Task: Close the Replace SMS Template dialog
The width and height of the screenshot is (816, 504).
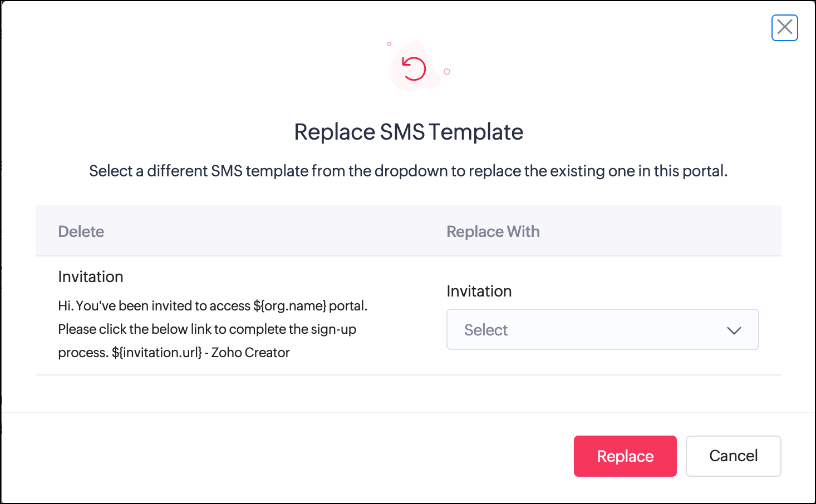Action: [x=785, y=27]
